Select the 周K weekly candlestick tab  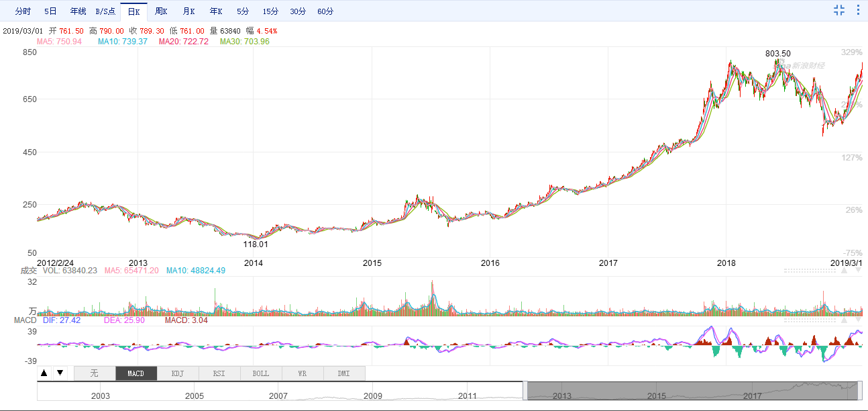[x=161, y=11]
